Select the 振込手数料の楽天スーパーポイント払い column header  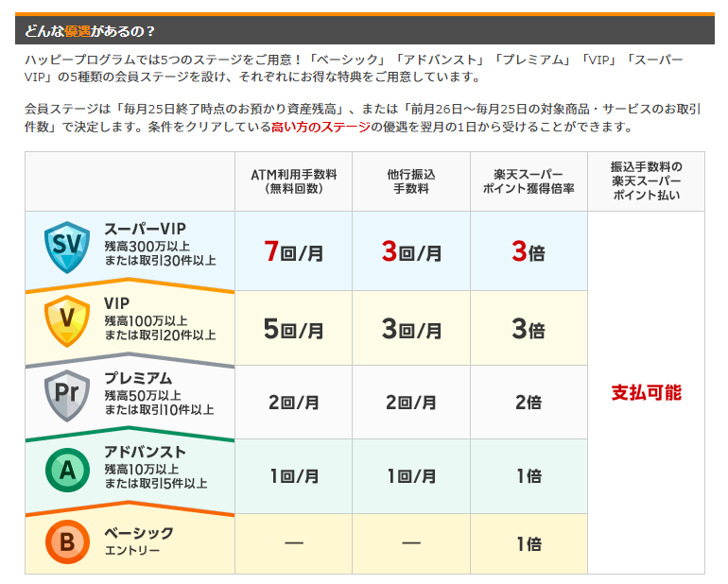[x=646, y=181]
